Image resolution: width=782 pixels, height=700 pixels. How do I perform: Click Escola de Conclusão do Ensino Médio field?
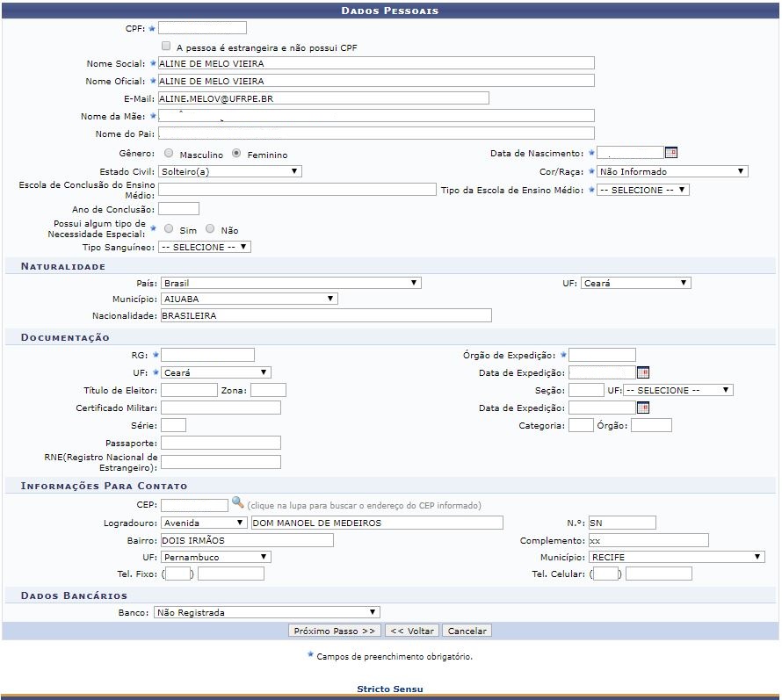coord(297,190)
